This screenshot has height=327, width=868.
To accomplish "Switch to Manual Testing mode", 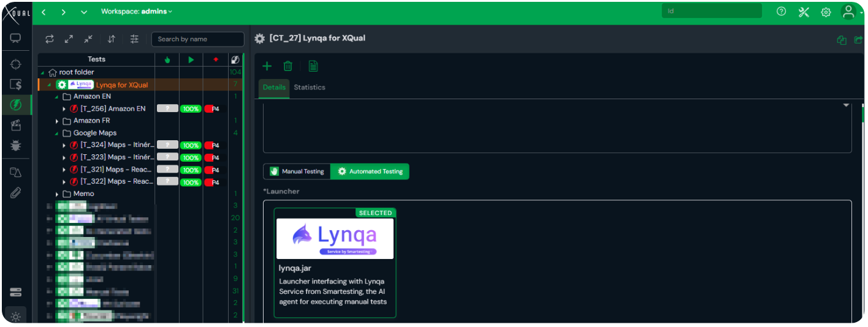I will (297, 171).
